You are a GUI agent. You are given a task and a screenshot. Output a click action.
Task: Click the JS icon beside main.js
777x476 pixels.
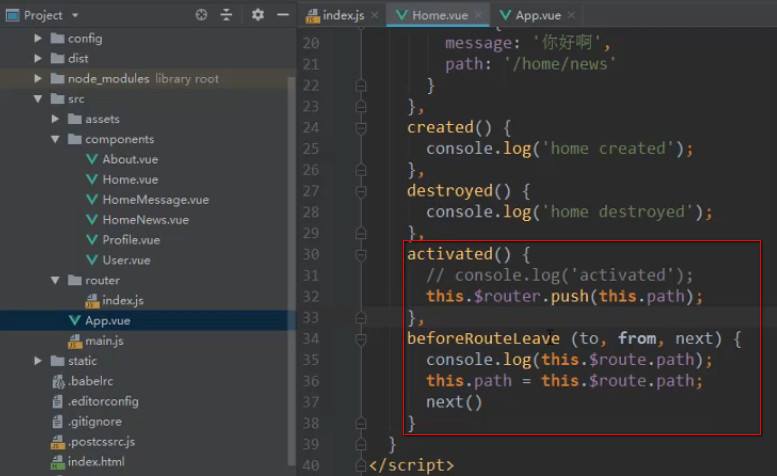point(75,341)
